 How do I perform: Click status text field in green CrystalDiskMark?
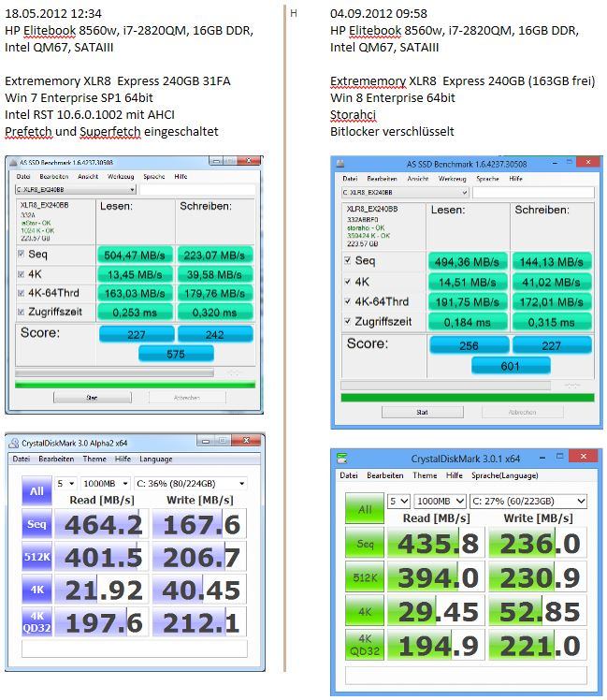(466, 676)
